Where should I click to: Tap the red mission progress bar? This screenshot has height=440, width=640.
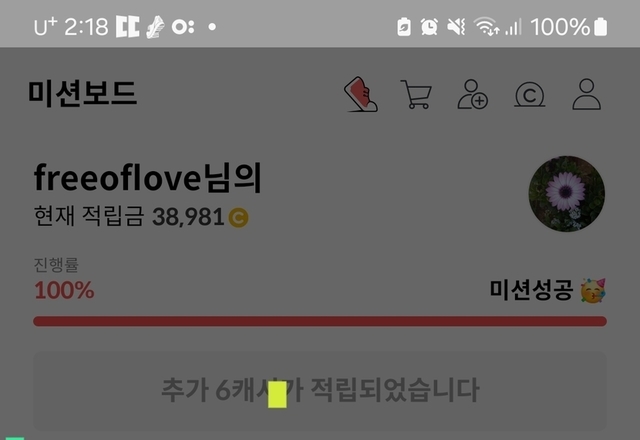pos(320,321)
